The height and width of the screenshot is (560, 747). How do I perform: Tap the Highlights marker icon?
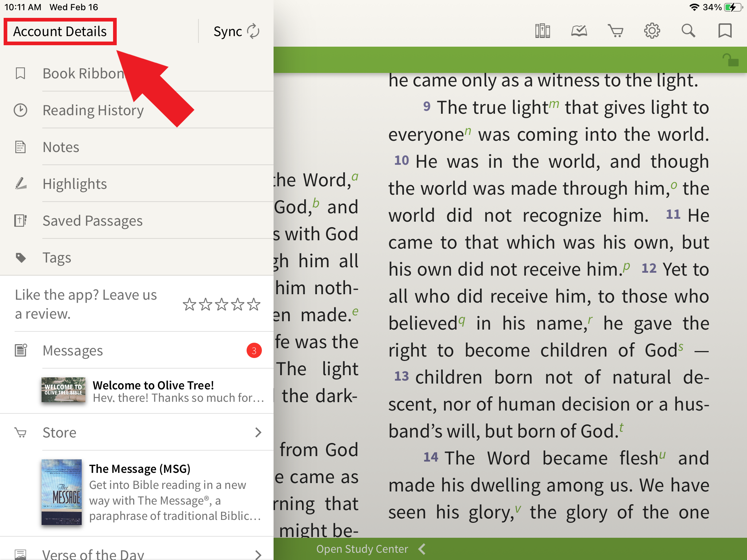pyautogui.click(x=21, y=183)
